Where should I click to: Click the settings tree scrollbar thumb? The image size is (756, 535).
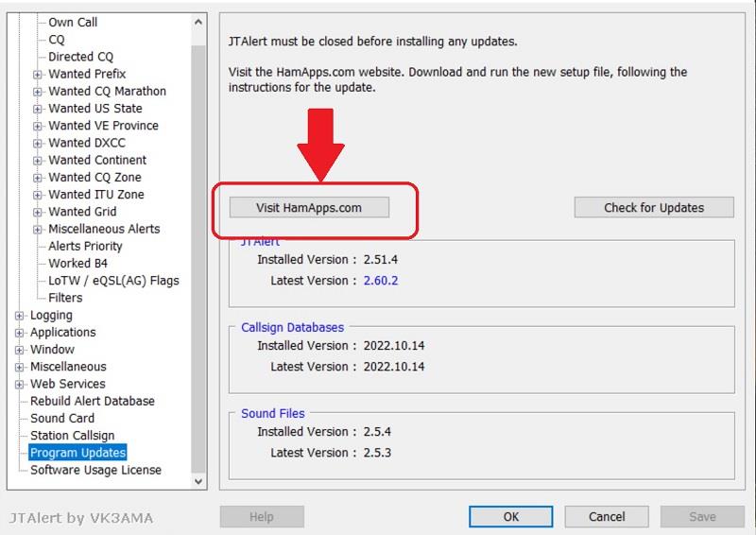coord(198,260)
